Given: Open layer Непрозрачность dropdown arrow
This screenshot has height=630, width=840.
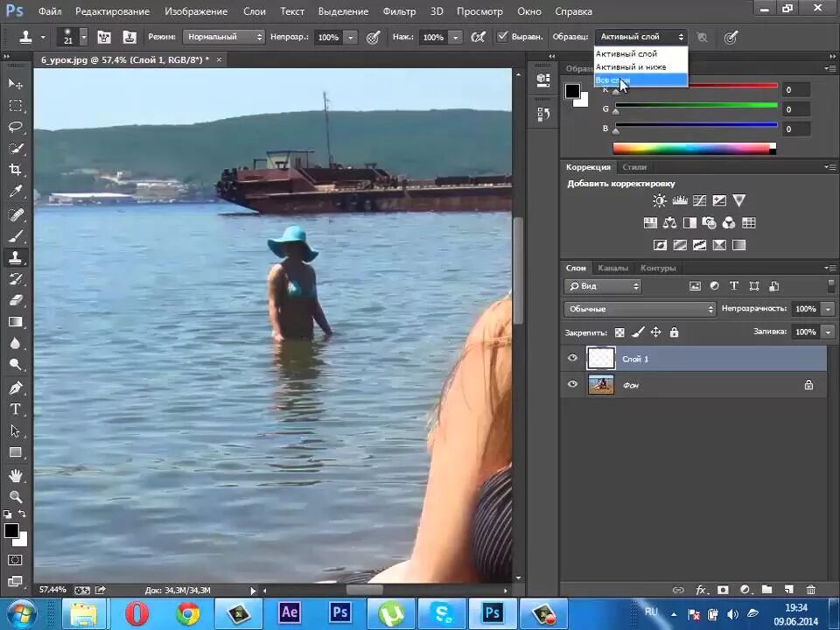Looking at the screenshot, I should (829, 309).
